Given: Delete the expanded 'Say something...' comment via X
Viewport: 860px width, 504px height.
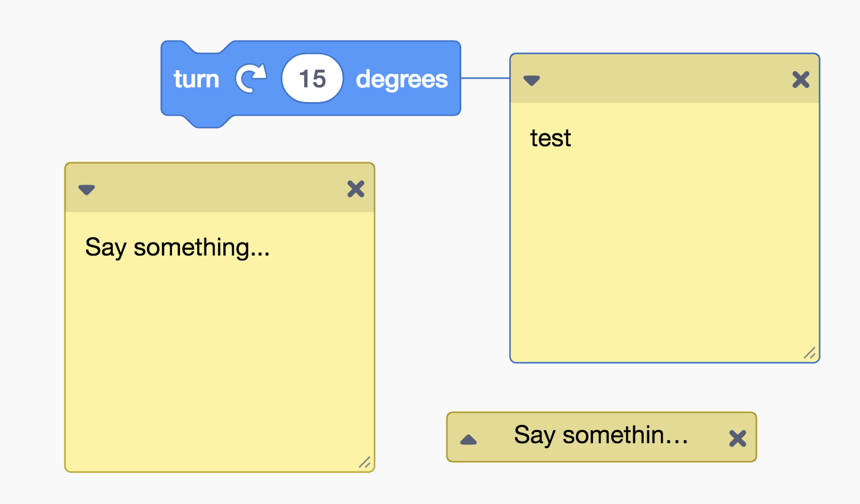Looking at the screenshot, I should tap(356, 189).
